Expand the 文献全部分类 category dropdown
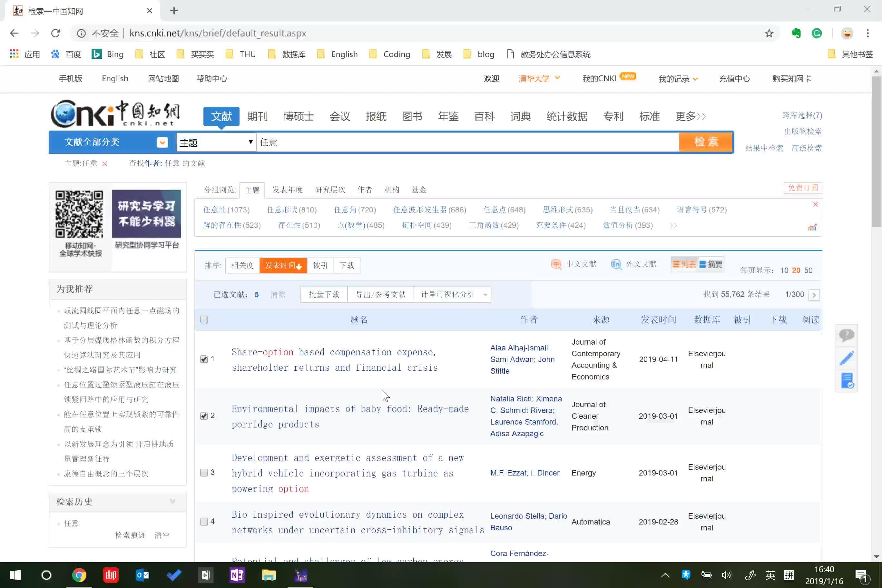 pyautogui.click(x=162, y=142)
